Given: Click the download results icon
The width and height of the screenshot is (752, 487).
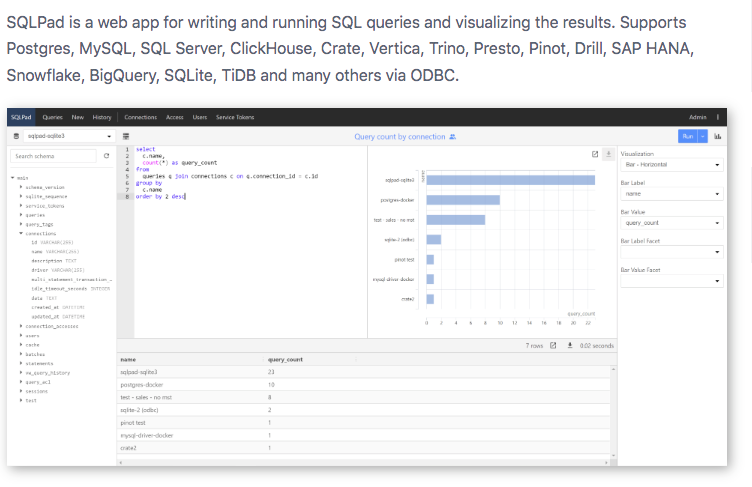Looking at the screenshot, I should 570,345.
